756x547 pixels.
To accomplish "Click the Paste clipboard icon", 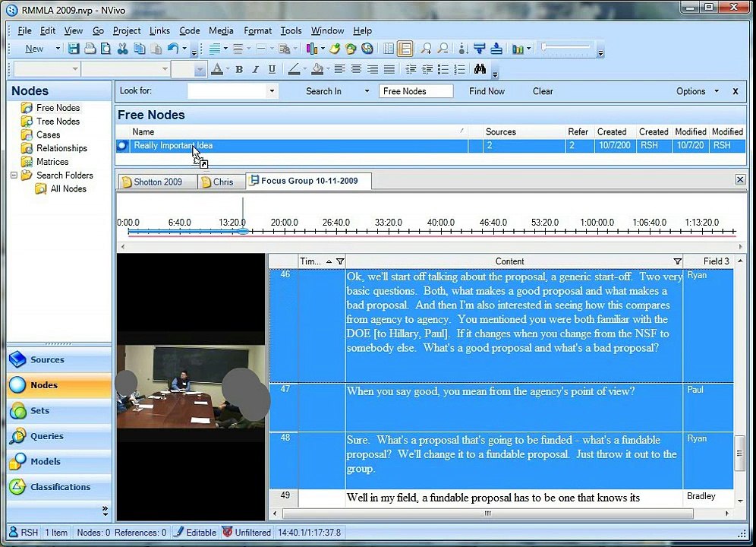I will 156,49.
